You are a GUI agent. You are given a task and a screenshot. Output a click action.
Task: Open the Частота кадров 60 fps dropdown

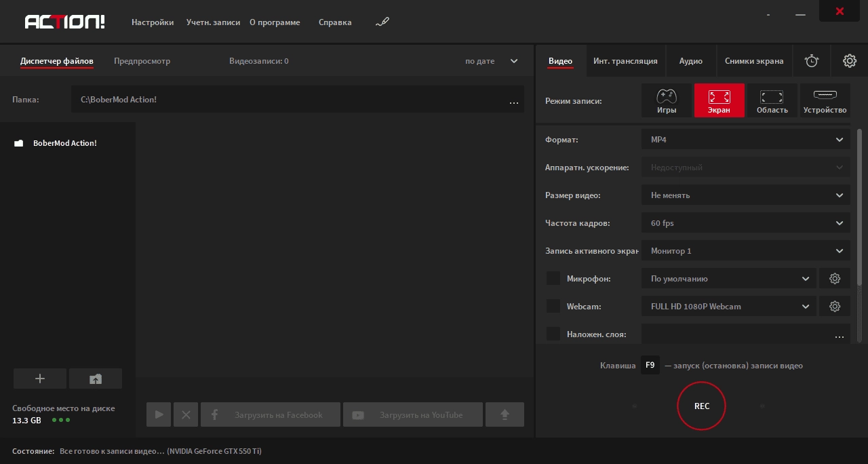pos(746,223)
